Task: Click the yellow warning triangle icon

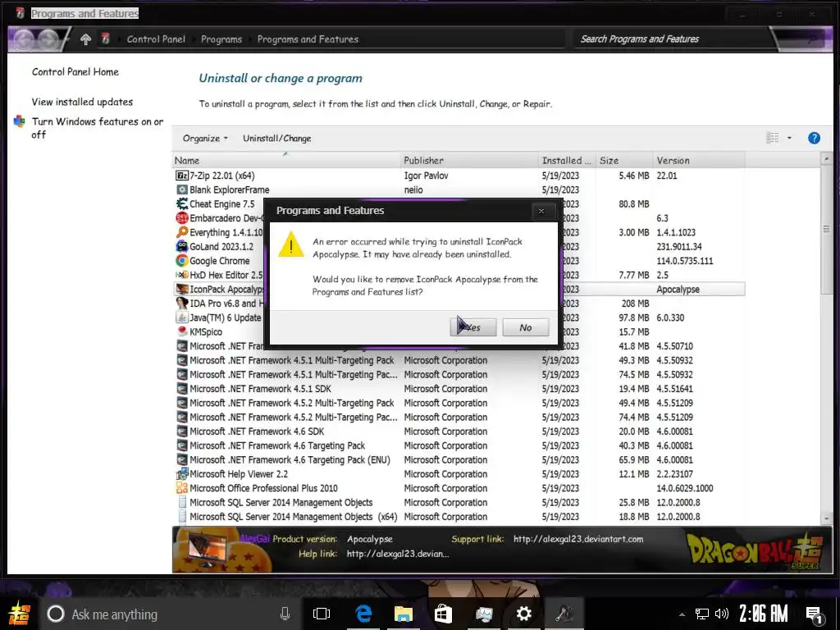Action: point(291,244)
